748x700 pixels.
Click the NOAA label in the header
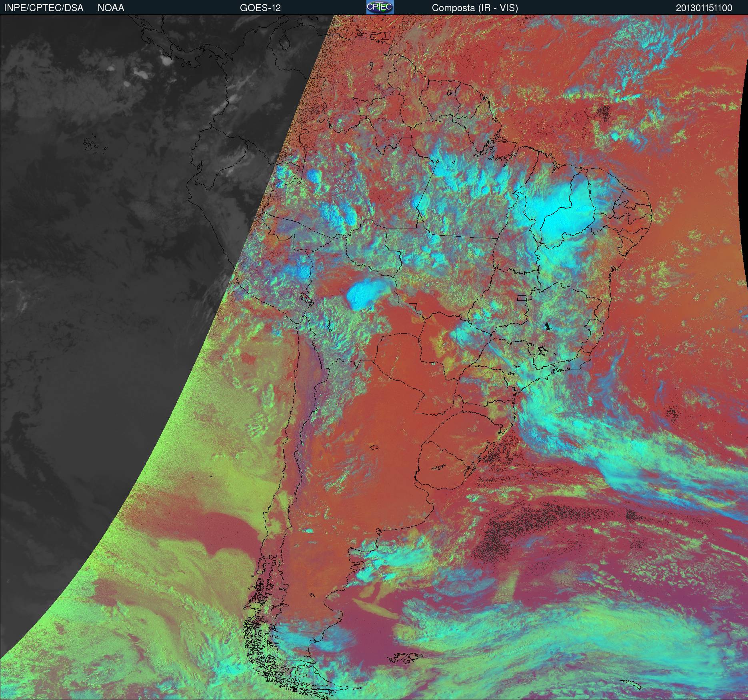[x=111, y=8]
